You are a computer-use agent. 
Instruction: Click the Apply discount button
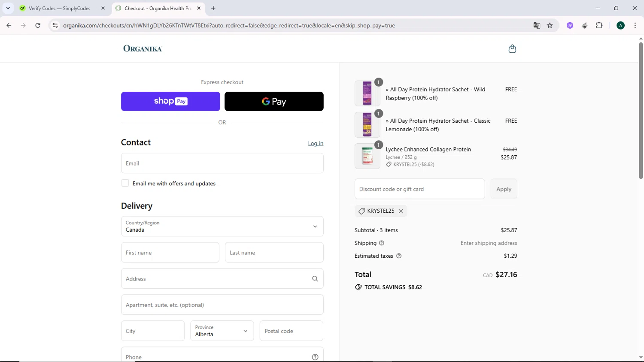(504, 189)
